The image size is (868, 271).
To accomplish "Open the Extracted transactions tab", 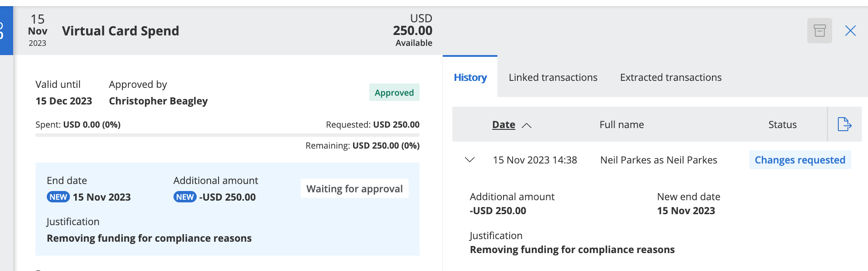I will coord(670,77).
